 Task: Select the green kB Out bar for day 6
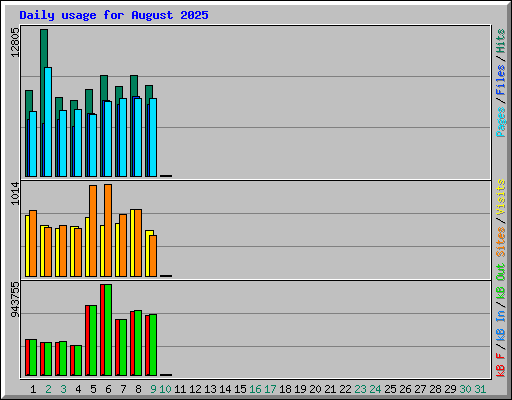coord(108,330)
